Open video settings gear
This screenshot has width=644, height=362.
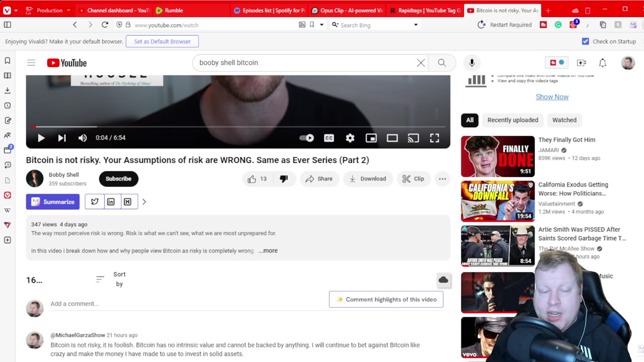pos(350,138)
